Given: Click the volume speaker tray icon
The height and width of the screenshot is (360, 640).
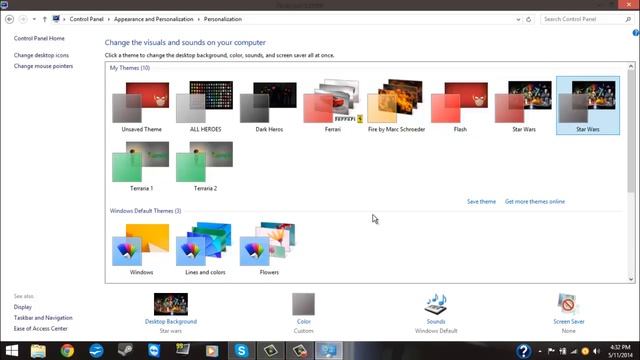Looking at the screenshot, I should (597, 351).
